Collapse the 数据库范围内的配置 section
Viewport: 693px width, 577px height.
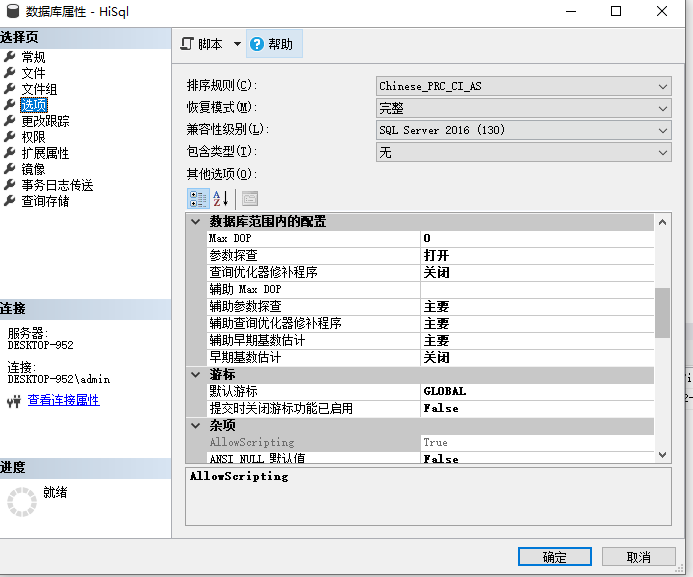click(x=196, y=221)
